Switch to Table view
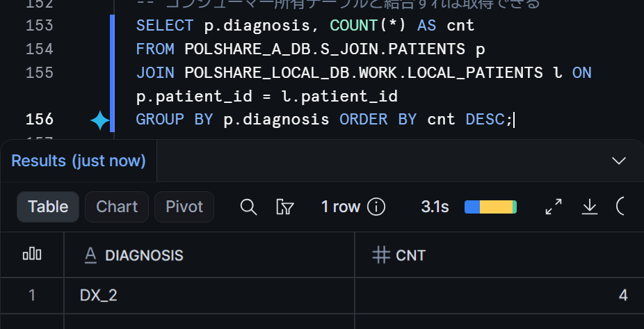The image size is (644, 329). 48,207
